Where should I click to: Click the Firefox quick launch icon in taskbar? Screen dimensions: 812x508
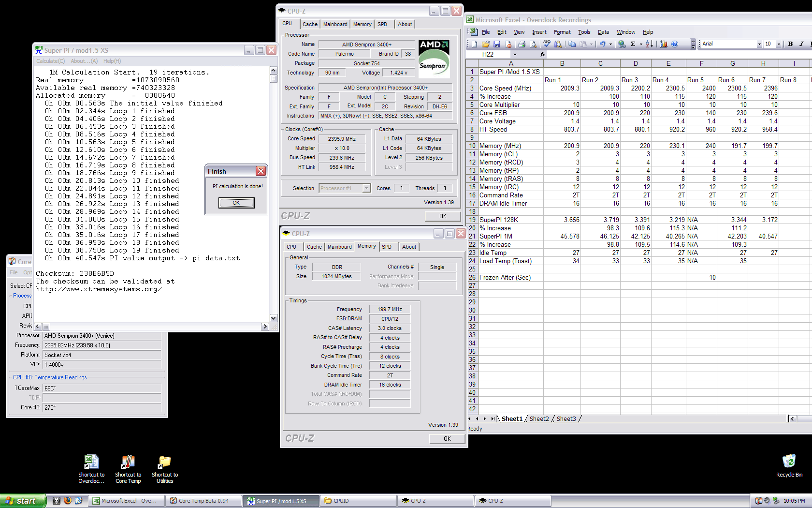(x=68, y=501)
